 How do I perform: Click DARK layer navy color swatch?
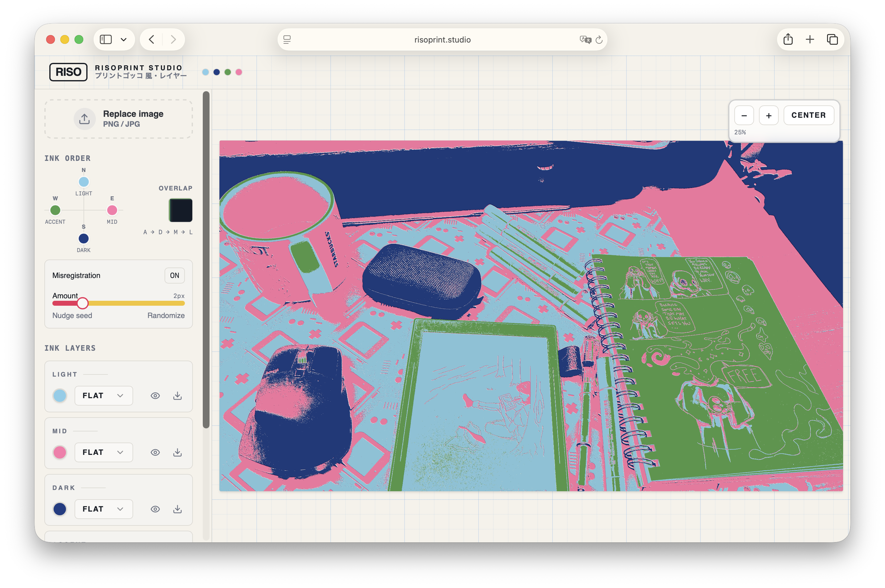(x=59, y=509)
